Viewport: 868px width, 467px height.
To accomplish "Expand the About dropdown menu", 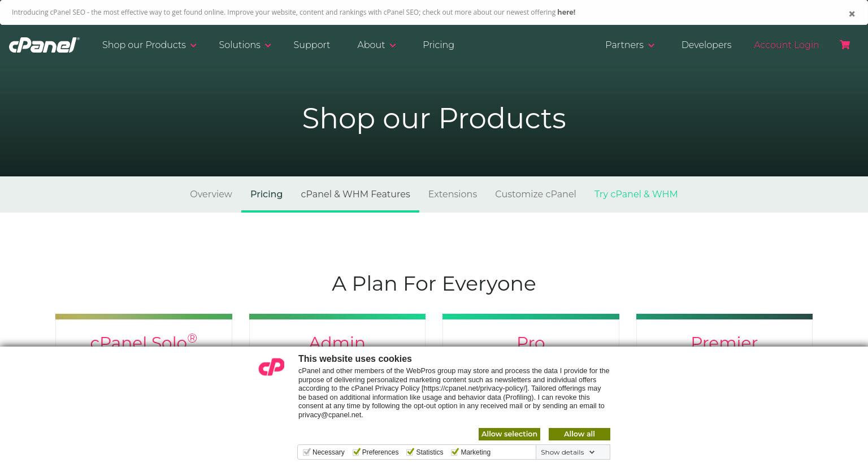I will 376,45.
